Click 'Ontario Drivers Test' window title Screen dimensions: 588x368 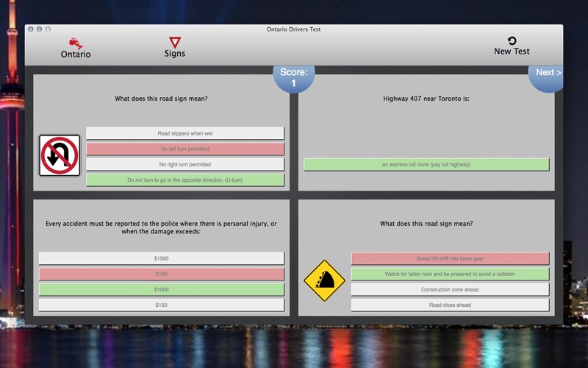point(293,29)
